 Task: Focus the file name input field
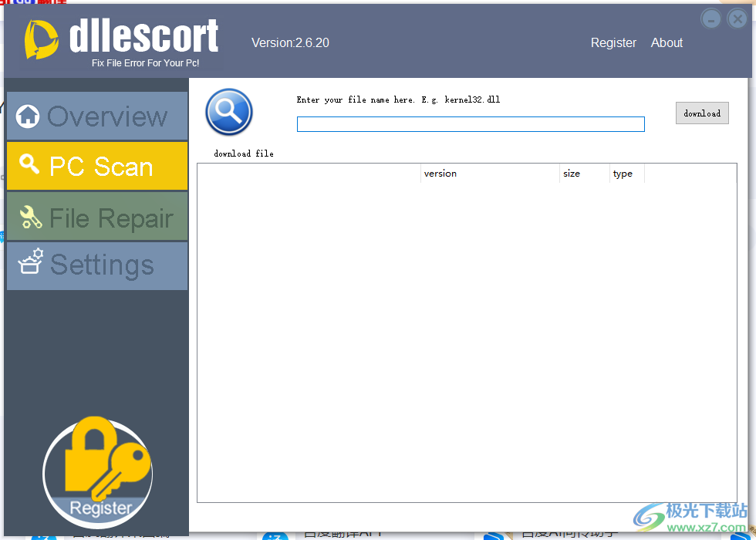point(471,124)
